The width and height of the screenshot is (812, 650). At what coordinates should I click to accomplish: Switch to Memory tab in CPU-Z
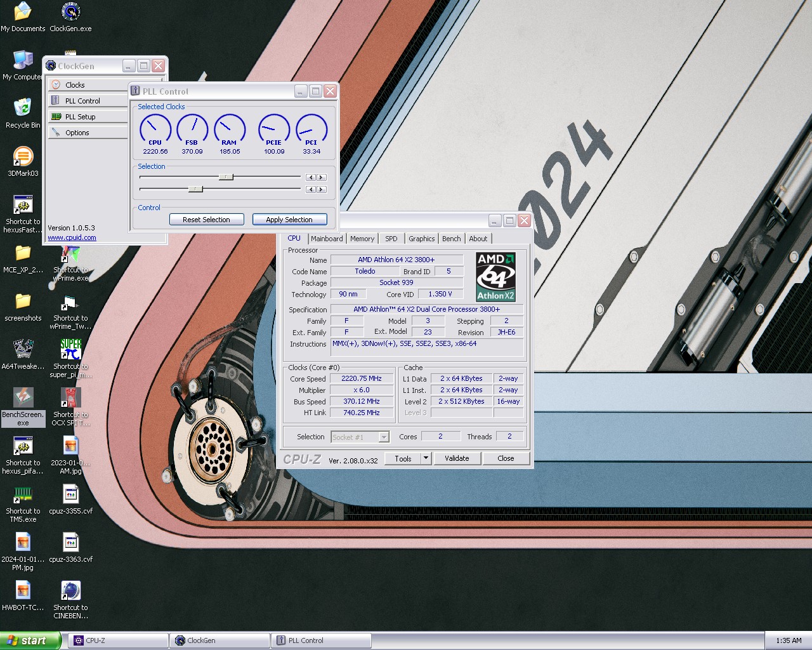pos(362,239)
